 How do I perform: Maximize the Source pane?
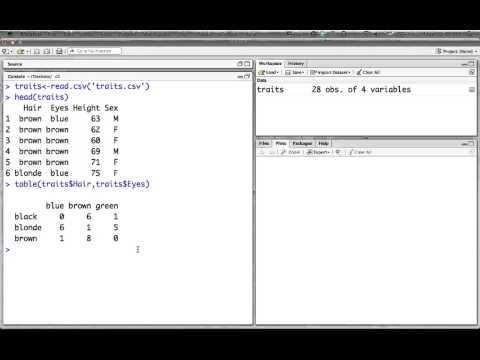click(x=247, y=64)
